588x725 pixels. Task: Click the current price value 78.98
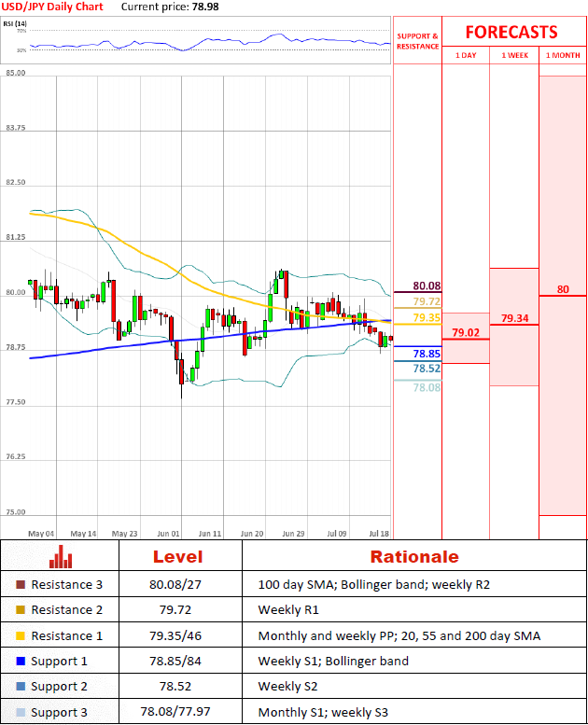pyautogui.click(x=205, y=7)
